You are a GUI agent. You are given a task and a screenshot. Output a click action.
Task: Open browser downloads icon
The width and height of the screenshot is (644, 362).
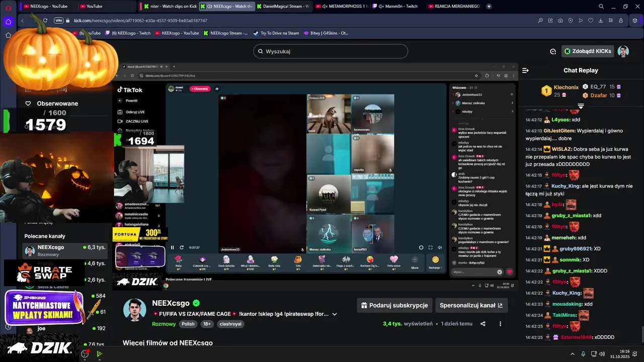pyautogui.click(x=601, y=21)
